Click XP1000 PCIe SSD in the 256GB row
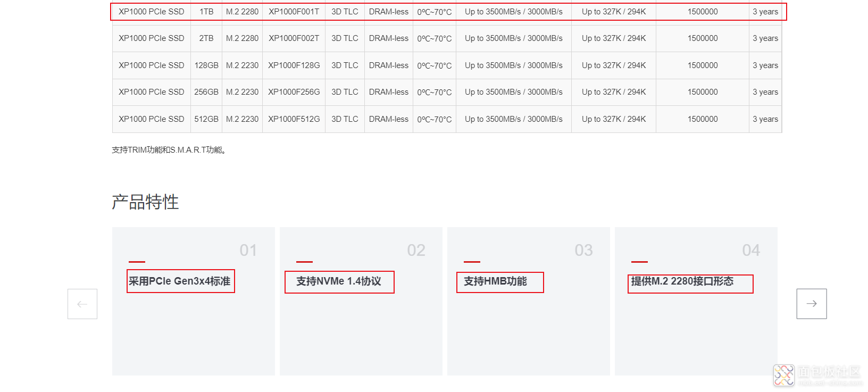 click(152, 92)
